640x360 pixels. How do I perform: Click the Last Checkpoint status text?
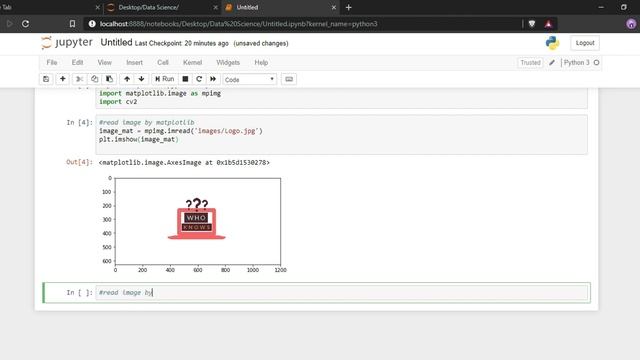pyautogui.click(x=182, y=43)
